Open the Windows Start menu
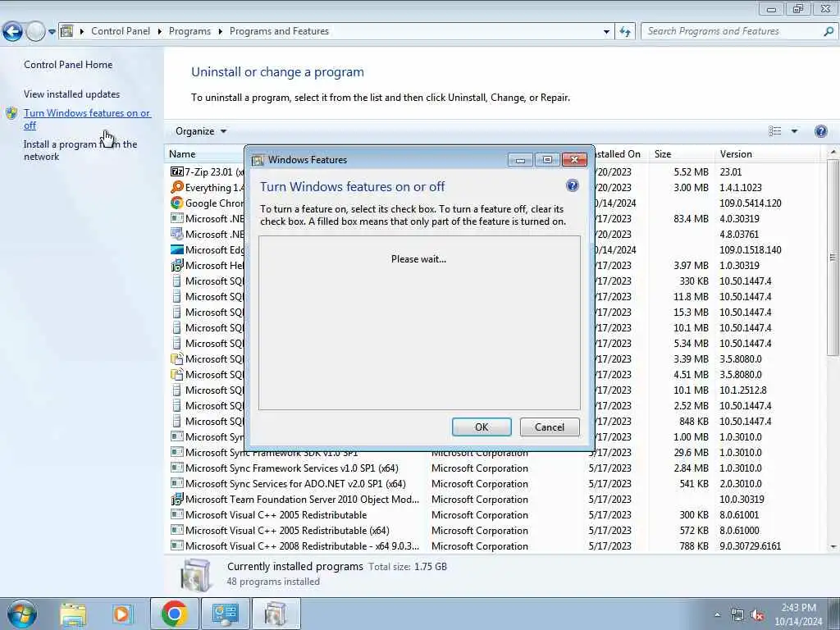Image resolution: width=840 pixels, height=630 pixels. (x=21, y=614)
